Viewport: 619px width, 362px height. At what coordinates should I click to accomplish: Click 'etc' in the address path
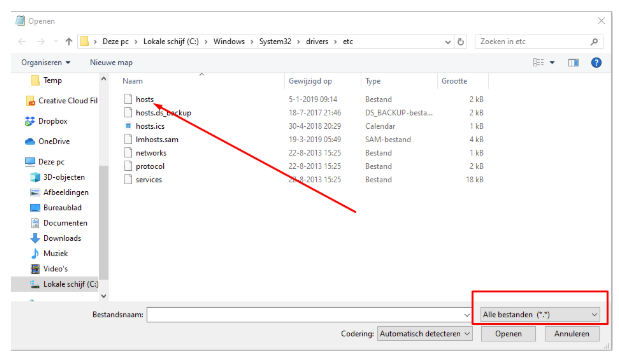click(x=348, y=41)
